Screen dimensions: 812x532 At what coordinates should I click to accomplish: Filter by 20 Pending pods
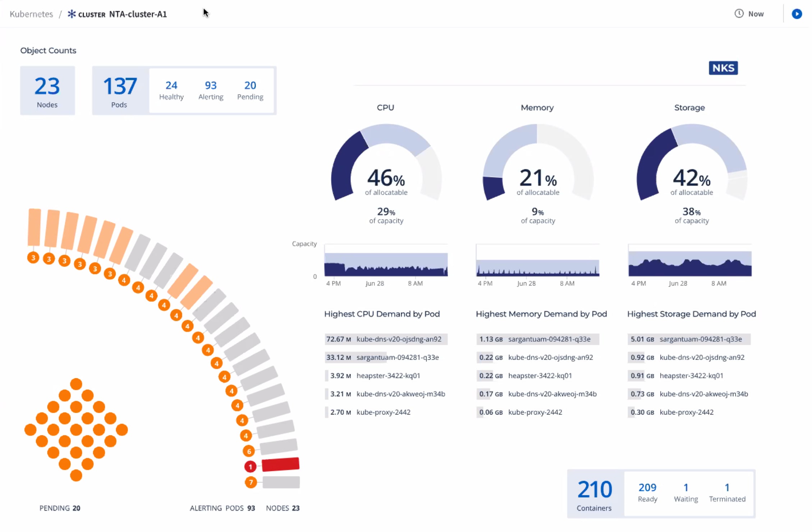pyautogui.click(x=250, y=90)
